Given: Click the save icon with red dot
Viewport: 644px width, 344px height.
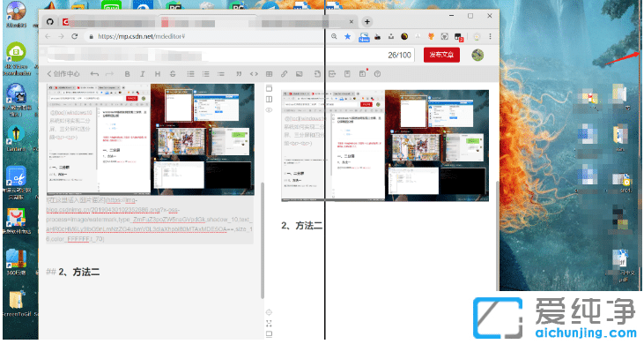Looking at the screenshot, I should 363,73.
